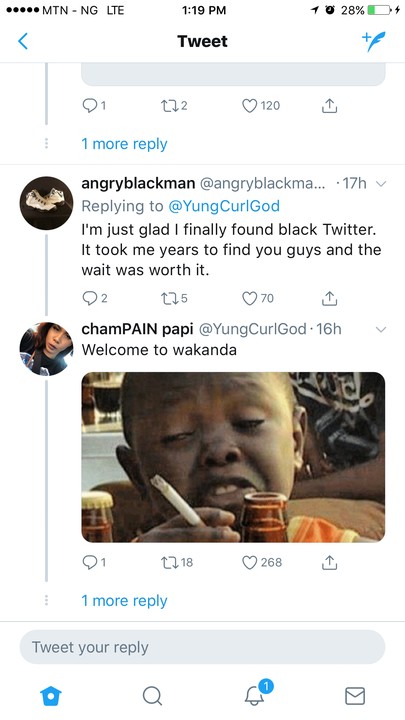Go to the Home tab

[x=51, y=696]
